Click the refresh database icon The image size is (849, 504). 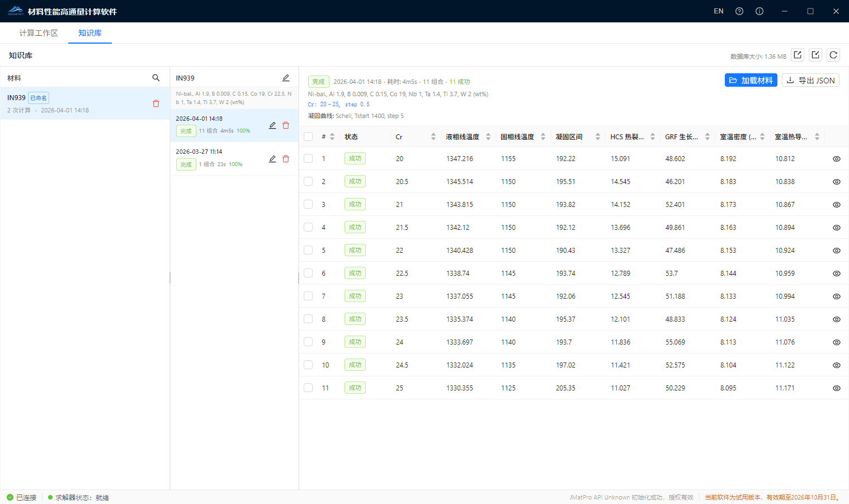pyautogui.click(x=833, y=55)
